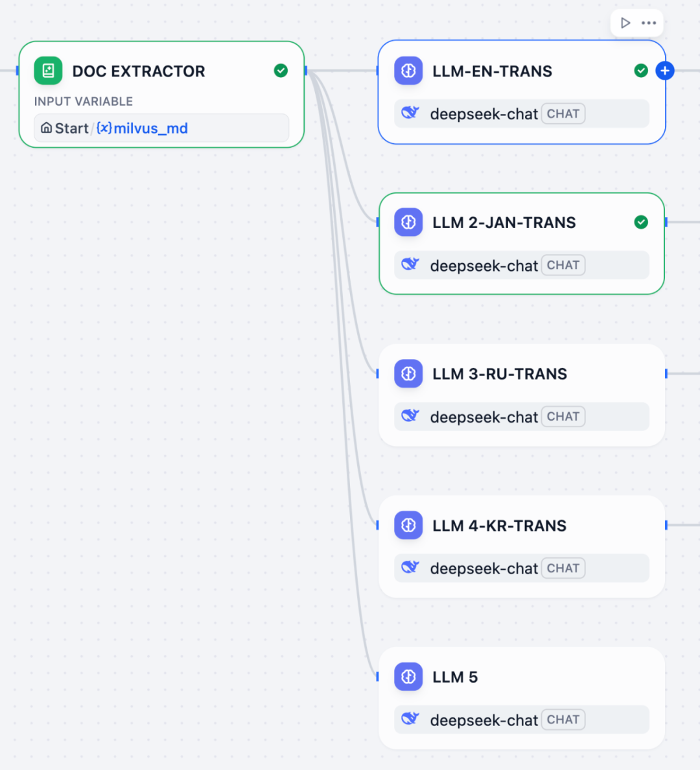Add next node after LLM-EN-TRANS

coord(665,71)
